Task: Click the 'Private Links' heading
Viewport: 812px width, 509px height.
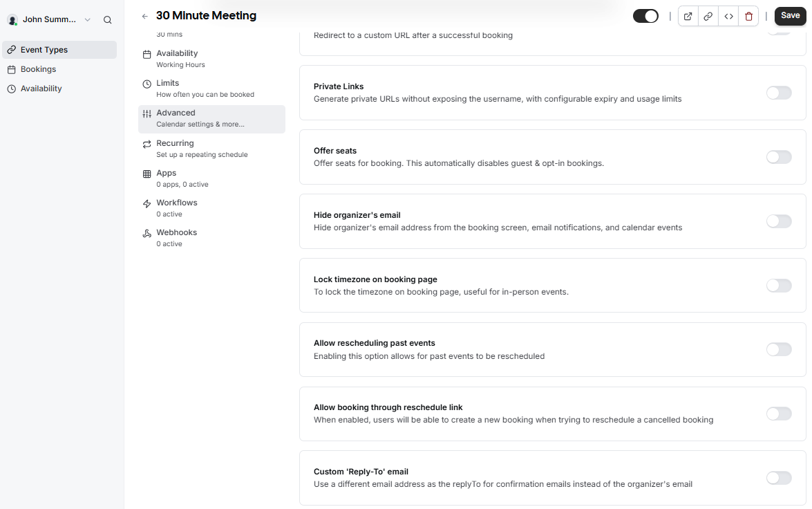Action: (x=339, y=86)
